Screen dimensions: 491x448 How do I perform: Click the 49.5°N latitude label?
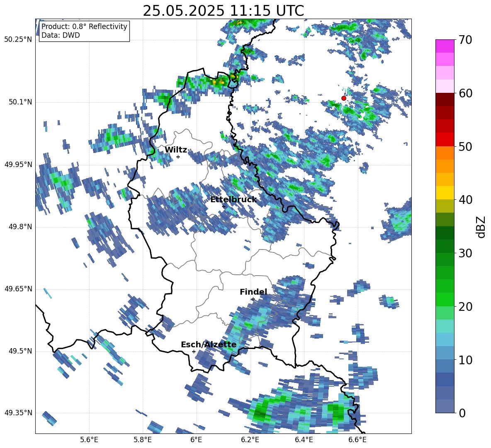21,351
